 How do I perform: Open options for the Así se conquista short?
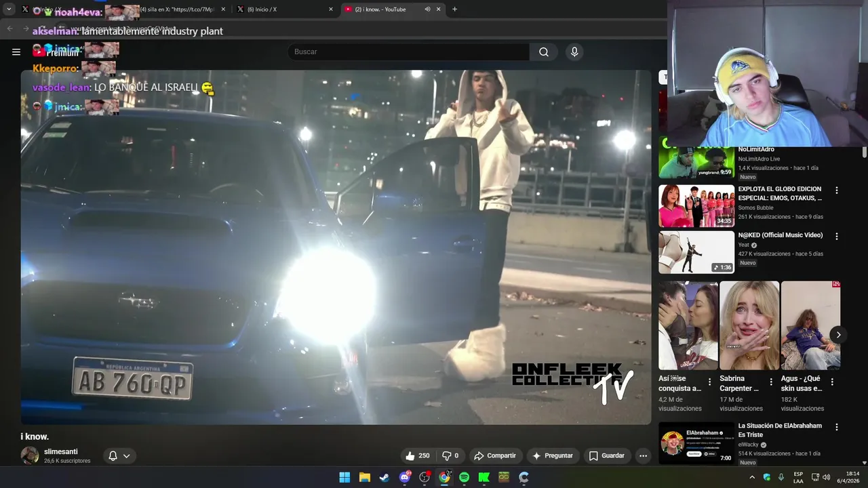(710, 382)
